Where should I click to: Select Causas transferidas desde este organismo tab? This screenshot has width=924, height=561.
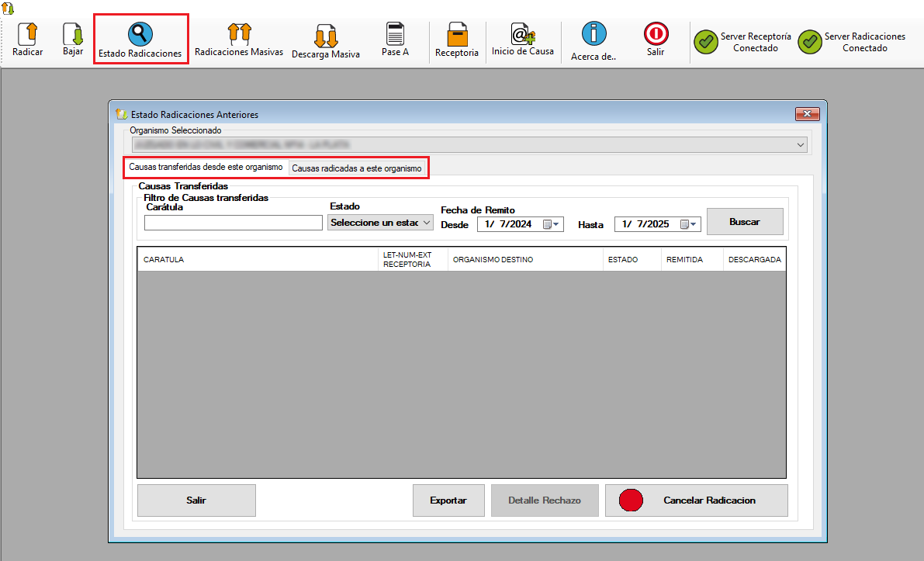pos(206,168)
